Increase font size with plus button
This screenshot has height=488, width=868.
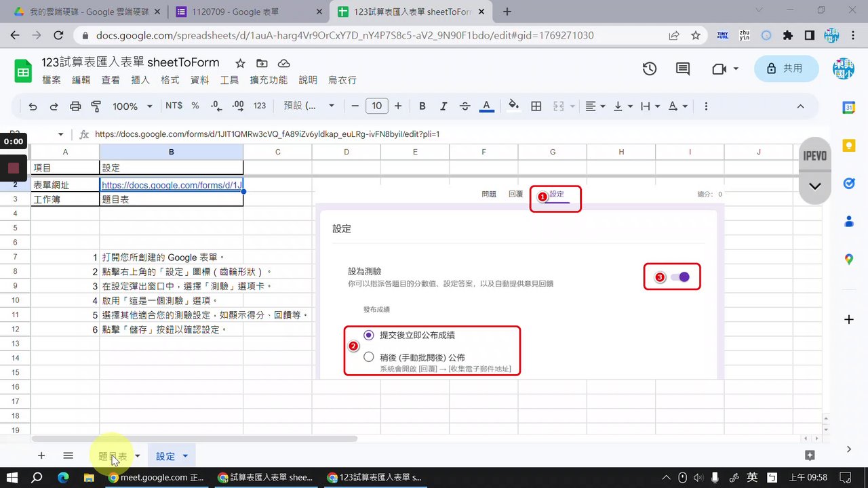pos(398,106)
